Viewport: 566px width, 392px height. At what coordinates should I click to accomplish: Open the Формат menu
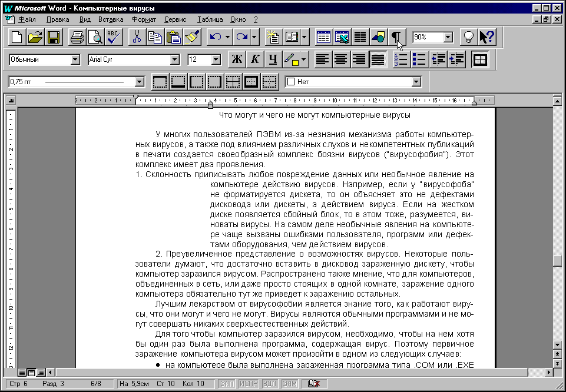pyautogui.click(x=144, y=19)
